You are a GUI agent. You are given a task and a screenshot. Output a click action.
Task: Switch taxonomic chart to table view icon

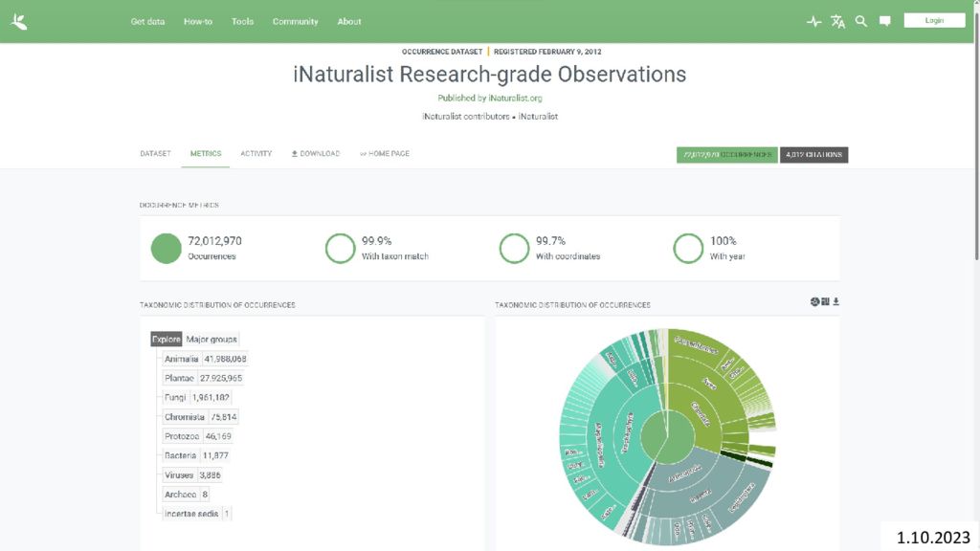coord(825,301)
